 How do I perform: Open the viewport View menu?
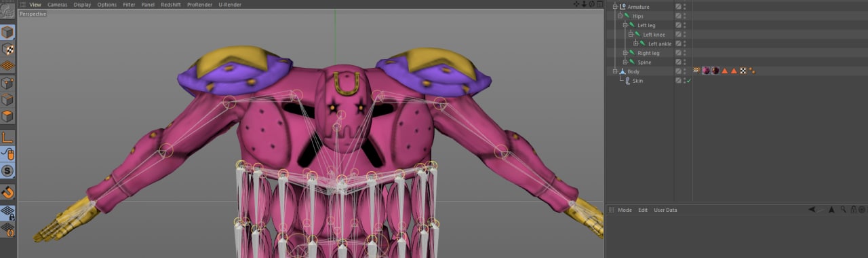pos(35,4)
